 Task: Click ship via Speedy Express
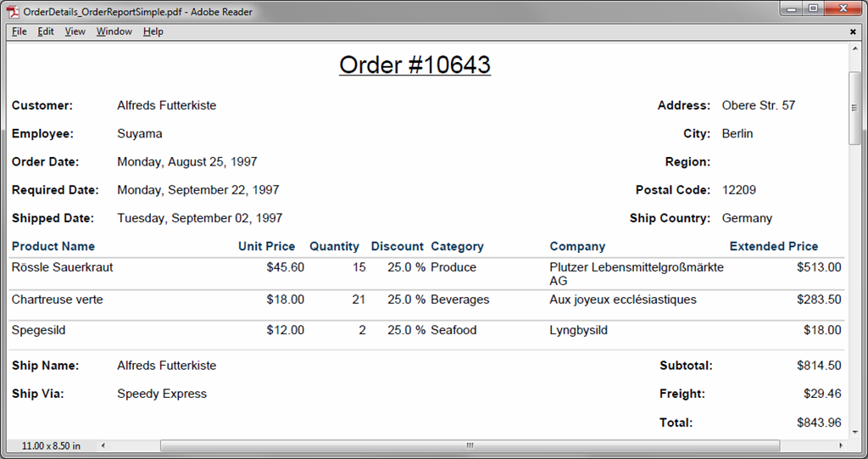click(162, 394)
